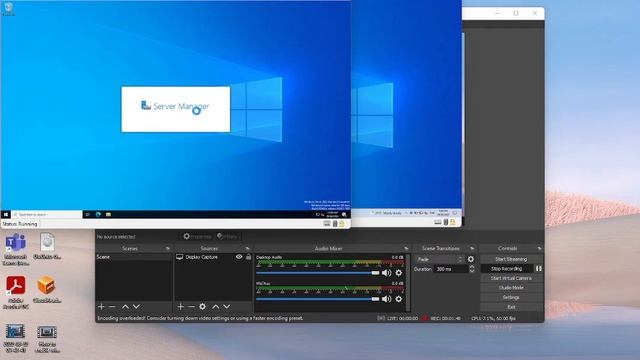Remove the scene using the Scenes minus icon

(x=112, y=306)
